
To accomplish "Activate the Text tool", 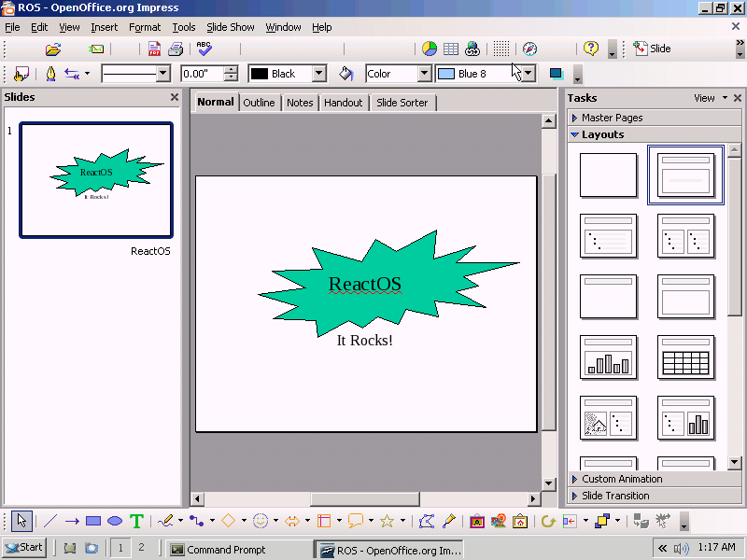I will coord(137,521).
